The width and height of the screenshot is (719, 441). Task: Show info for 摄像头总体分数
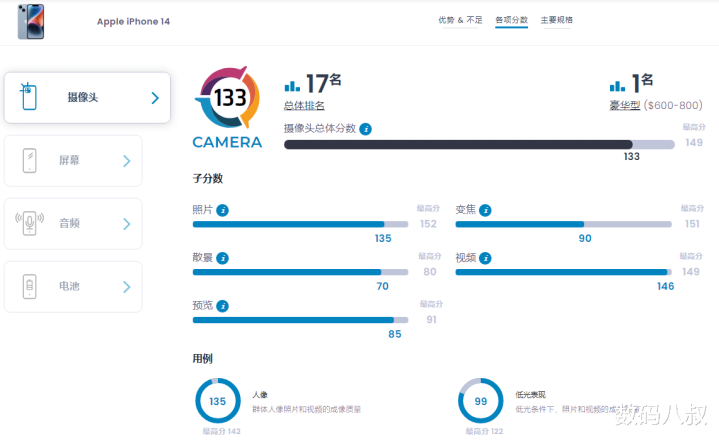point(365,129)
